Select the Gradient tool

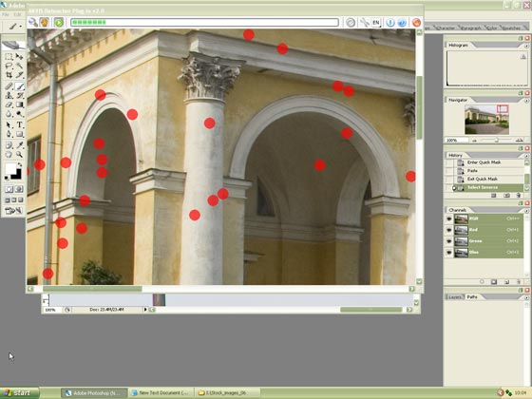click(19, 104)
